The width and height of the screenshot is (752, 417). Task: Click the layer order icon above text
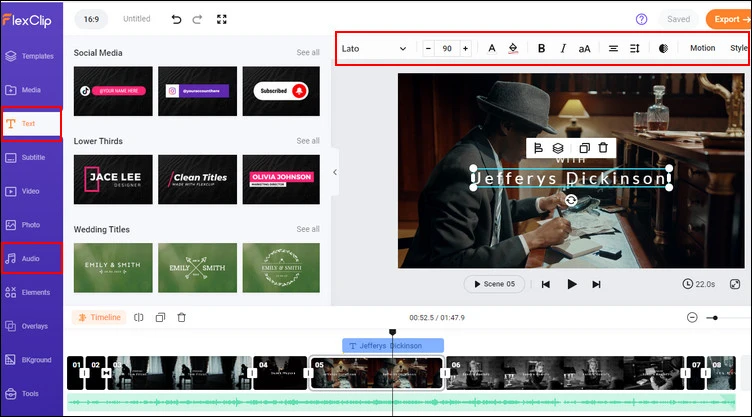(x=558, y=148)
